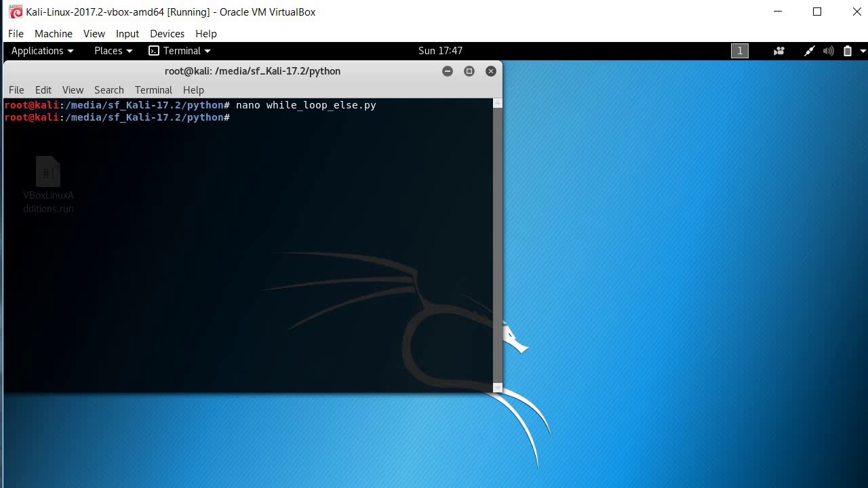Select workspace indicator 1
The width and height of the screenshot is (868, 488).
pyautogui.click(x=740, y=51)
